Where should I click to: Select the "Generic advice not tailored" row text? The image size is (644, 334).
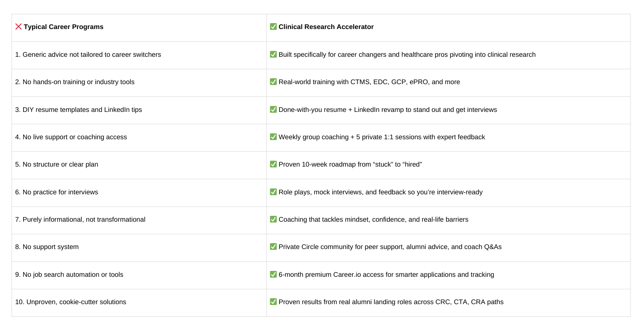[x=88, y=55]
